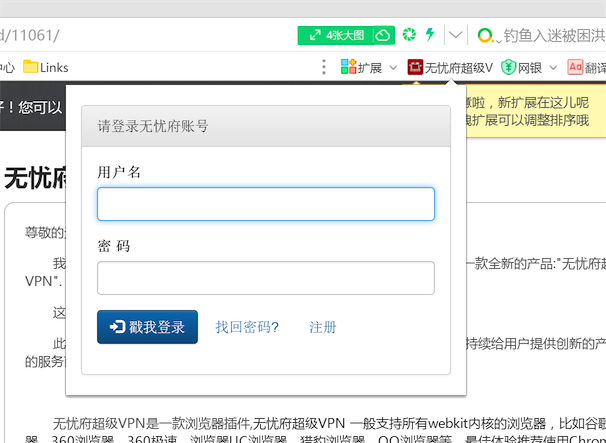Click the three-dot bookmarks overflow icon
This screenshot has height=443, width=606.
click(323, 67)
